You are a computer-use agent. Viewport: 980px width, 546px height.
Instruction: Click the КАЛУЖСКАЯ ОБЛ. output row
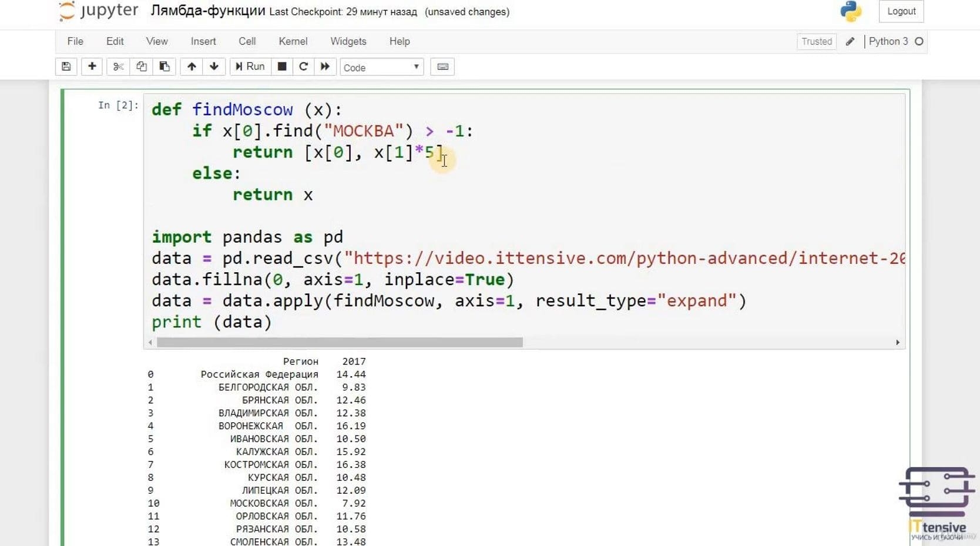tap(257, 452)
